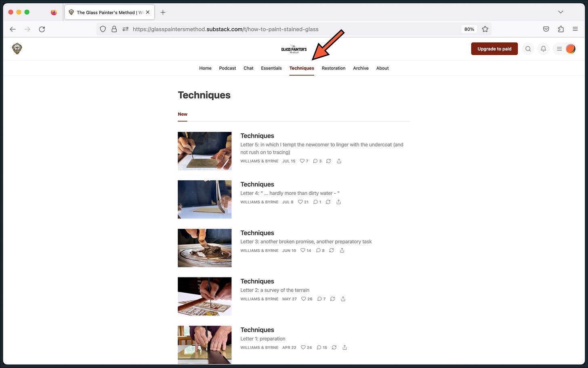
Task: Open Letter 4 post thumbnail
Action: click(205, 199)
